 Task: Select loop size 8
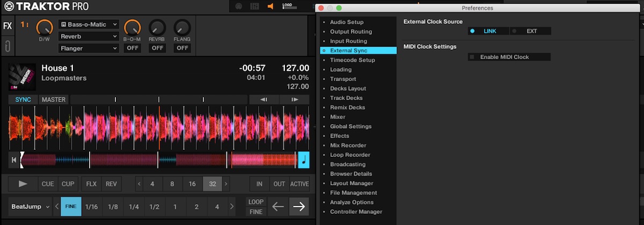tap(172, 184)
